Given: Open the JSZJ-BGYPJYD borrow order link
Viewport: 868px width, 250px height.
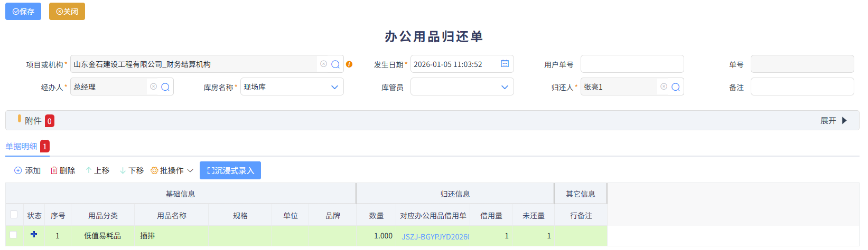Looking at the screenshot, I should [435, 237].
